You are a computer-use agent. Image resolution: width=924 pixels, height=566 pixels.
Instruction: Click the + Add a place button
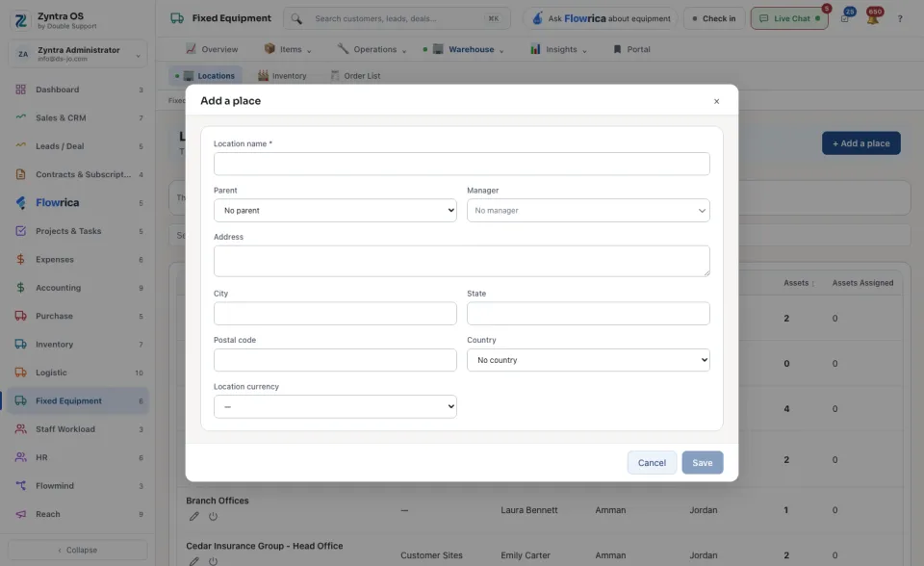pos(860,143)
